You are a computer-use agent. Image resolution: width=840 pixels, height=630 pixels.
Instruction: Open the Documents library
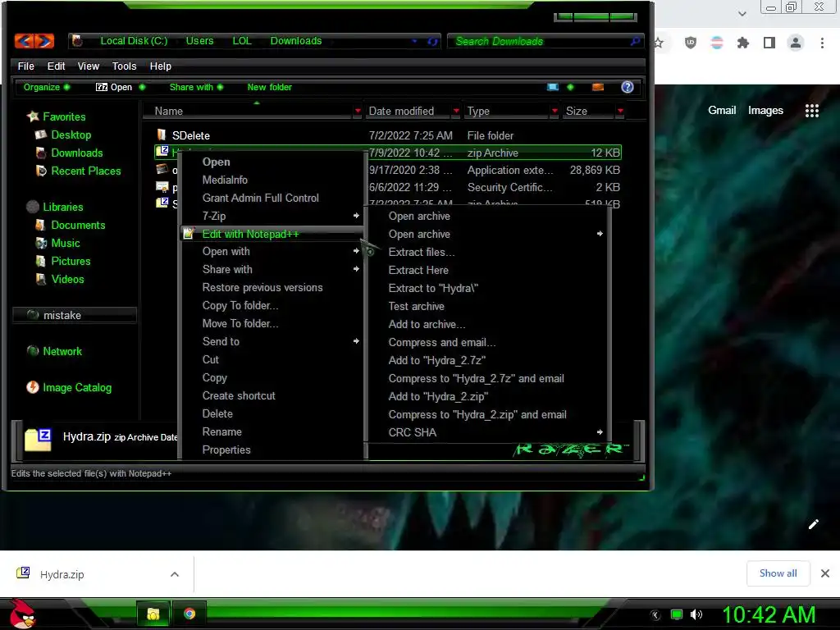coord(78,225)
